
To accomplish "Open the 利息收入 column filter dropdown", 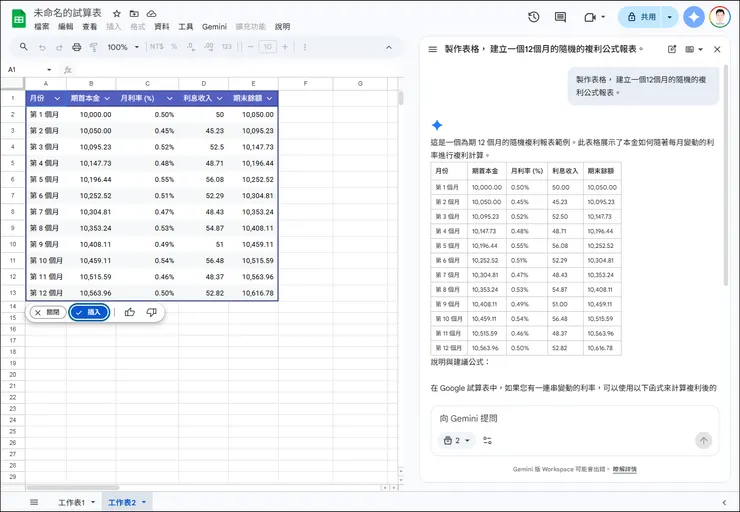I will point(219,98).
